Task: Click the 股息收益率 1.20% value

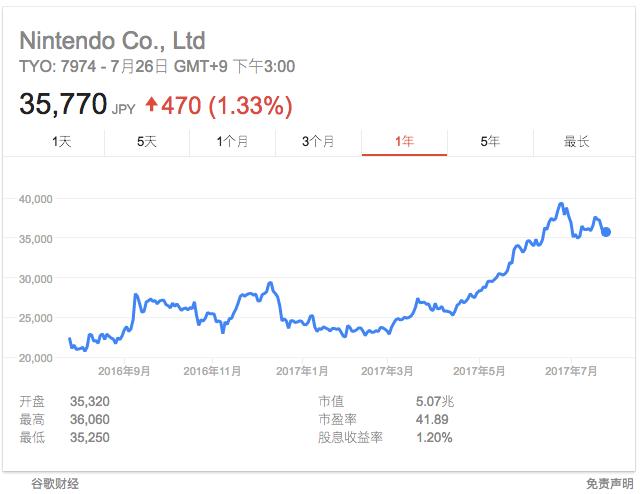Action: click(434, 437)
